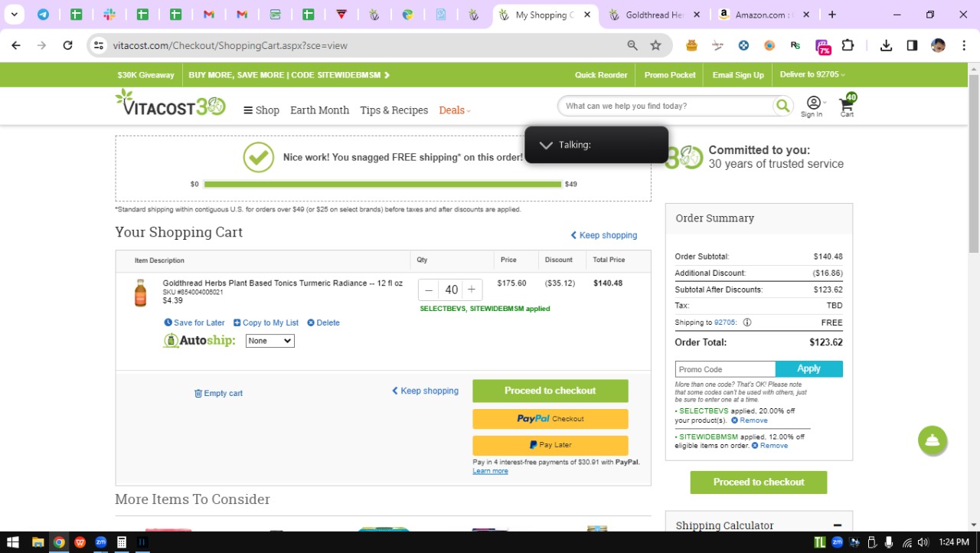Reload the page
The height and width of the screenshot is (553, 980).
tap(67, 45)
